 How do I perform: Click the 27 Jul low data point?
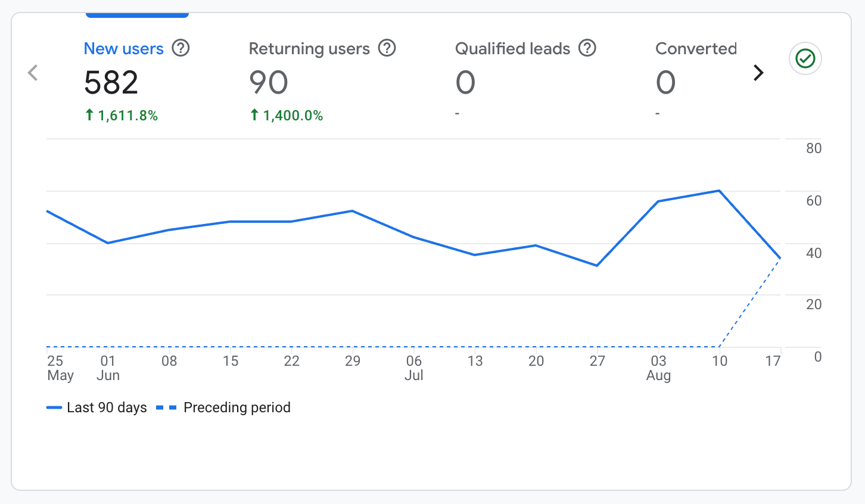tap(597, 266)
